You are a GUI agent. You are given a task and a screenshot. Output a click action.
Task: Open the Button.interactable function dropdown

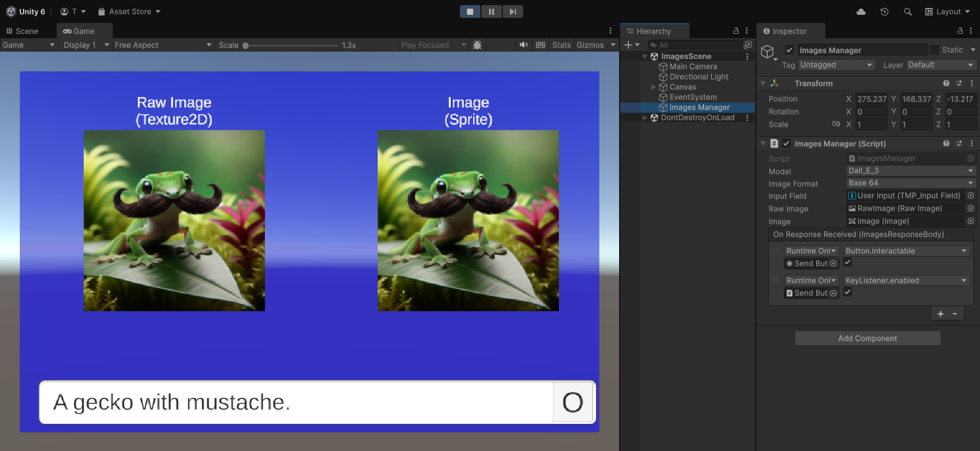point(906,251)
